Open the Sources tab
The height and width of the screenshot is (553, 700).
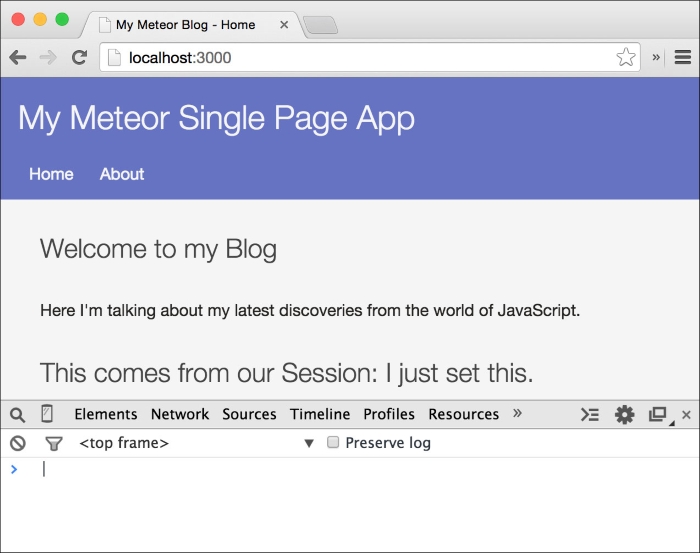pyautogui.click(x=249, y=414)
